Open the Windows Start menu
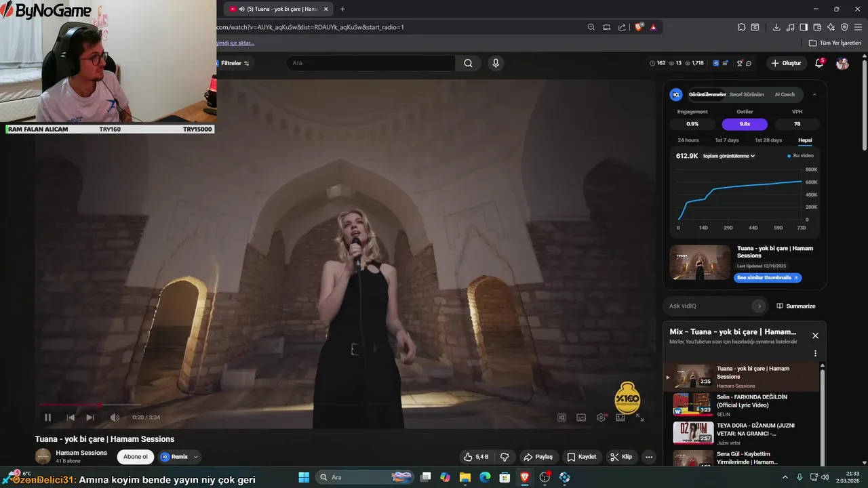Viewport: 868px width, 488px height. (x=303, y=477)
